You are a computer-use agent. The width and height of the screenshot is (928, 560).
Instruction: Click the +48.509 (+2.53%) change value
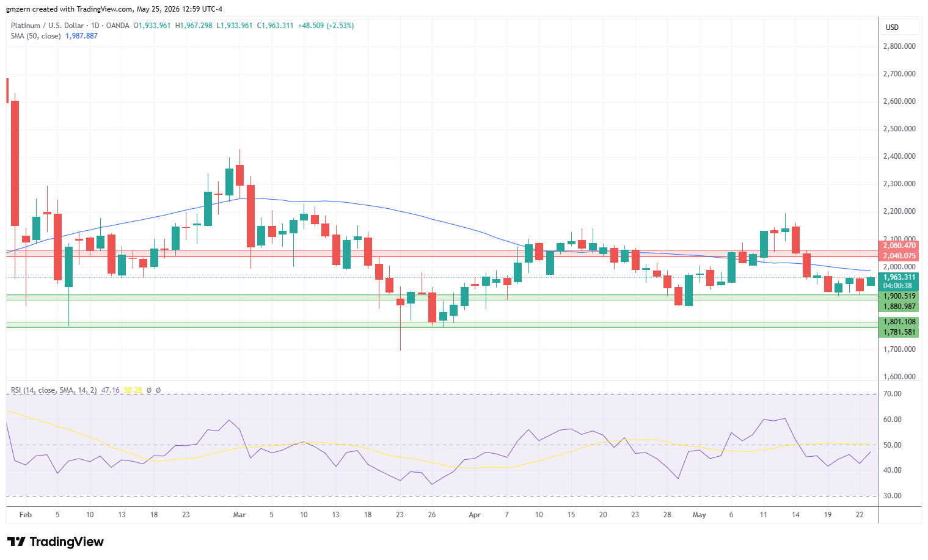tap(326, 26)
